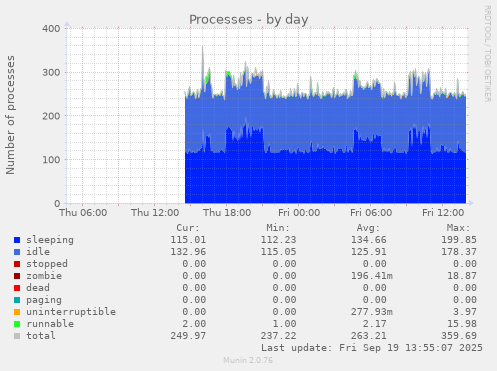This screenshot has height=371, width=497.
Task: Select the 'dead' legend label
Action: click(x=38, y=288)
